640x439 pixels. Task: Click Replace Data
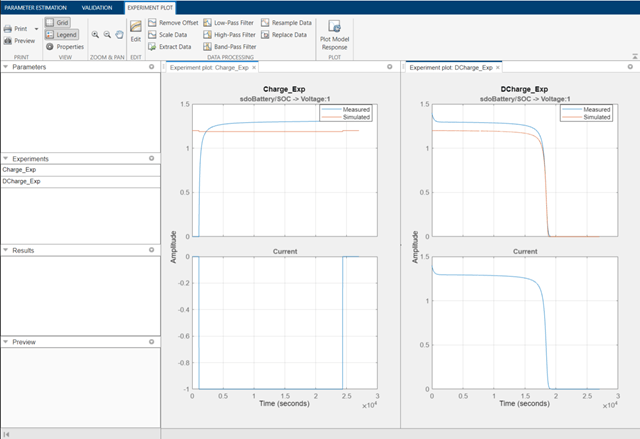coord(284,35)
